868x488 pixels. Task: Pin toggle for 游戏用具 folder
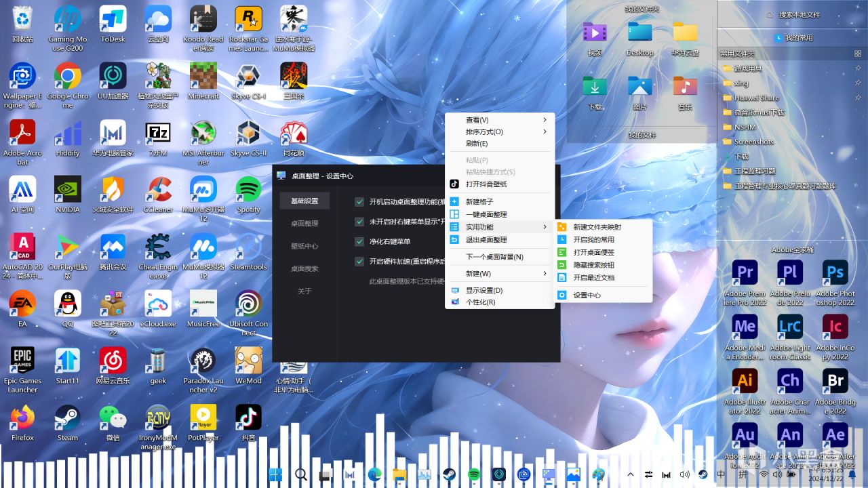point(858,68)
